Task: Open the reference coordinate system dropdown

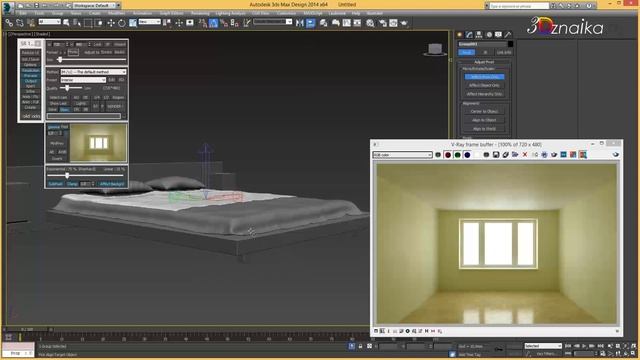Action: pos(149,21)
